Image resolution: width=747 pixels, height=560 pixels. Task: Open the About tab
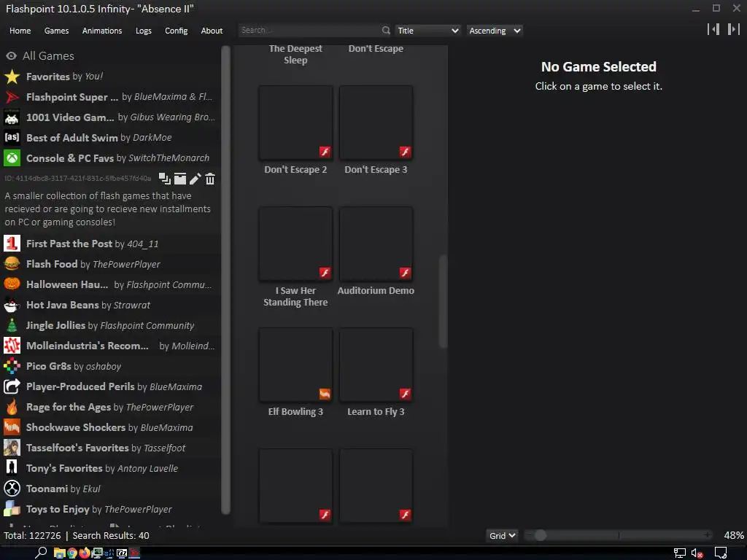click(212, 31)
